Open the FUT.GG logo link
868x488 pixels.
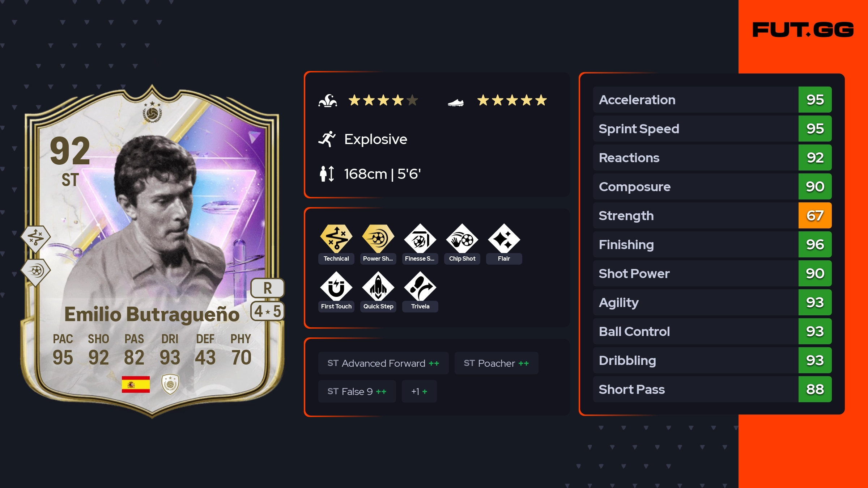(x=803, y=30)
